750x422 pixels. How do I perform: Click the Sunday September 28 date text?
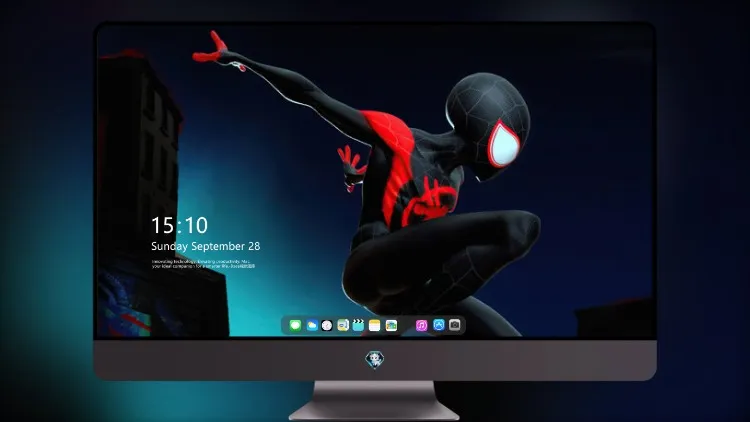pos(206,246)
